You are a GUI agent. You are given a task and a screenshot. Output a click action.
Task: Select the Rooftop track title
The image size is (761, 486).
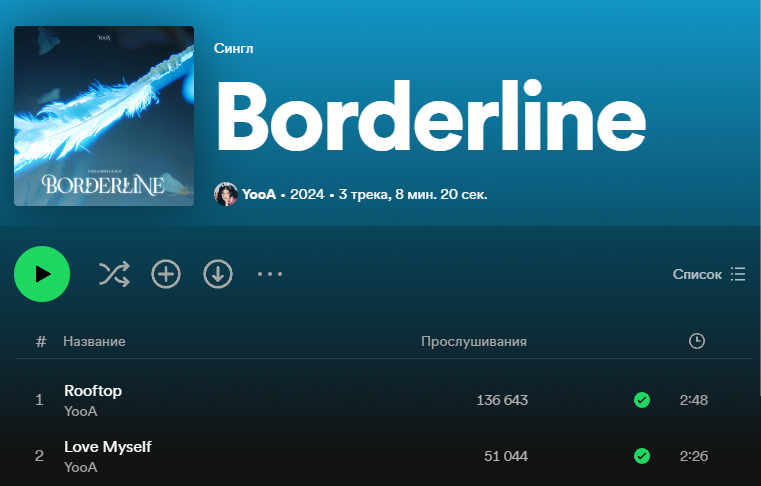tap(93, 391)
